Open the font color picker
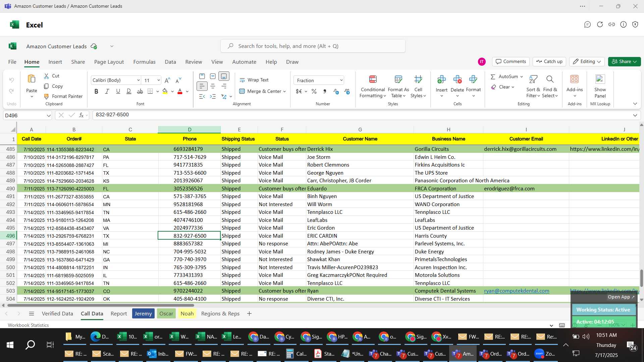This screenshot has height=362, width=644. point(187,92)
